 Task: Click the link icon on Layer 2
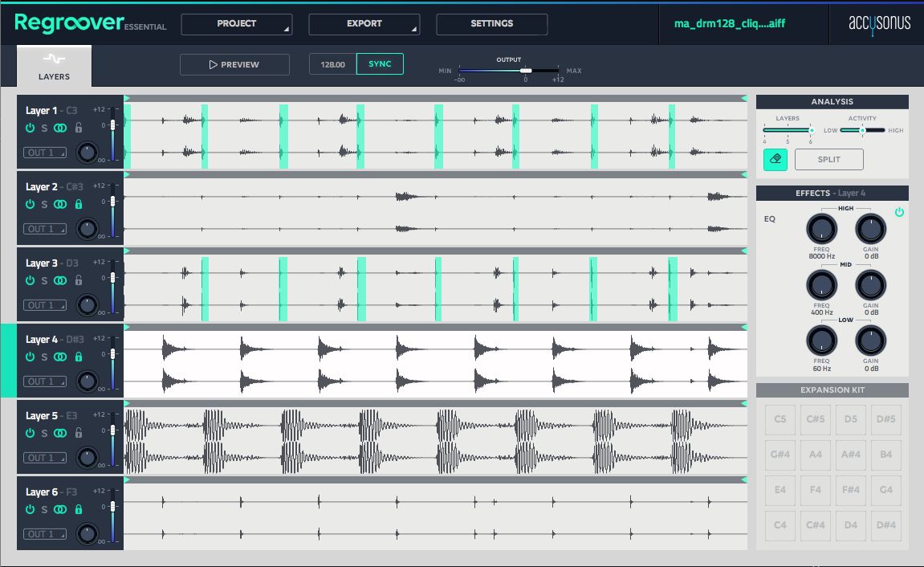click(x=60, y=204)
